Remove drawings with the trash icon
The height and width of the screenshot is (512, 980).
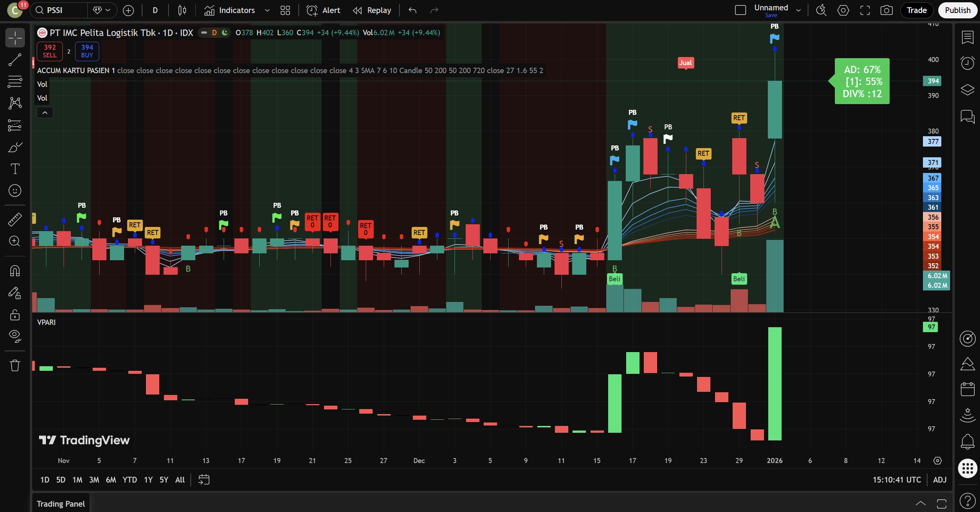click(15, 365)
